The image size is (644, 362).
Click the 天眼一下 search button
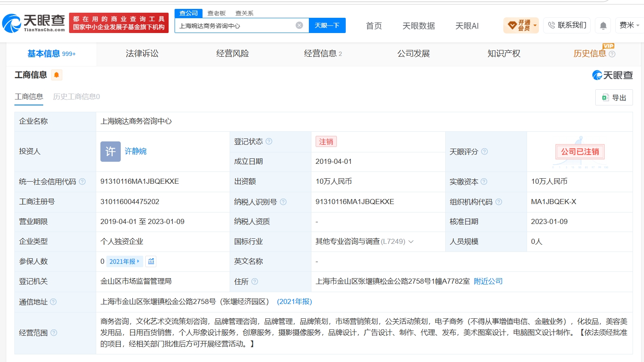(327, 25)
